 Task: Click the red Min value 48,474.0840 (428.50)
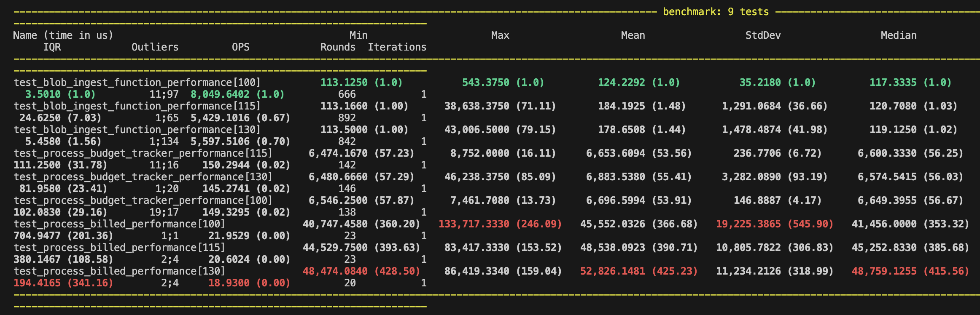click(x=361, y=271)
